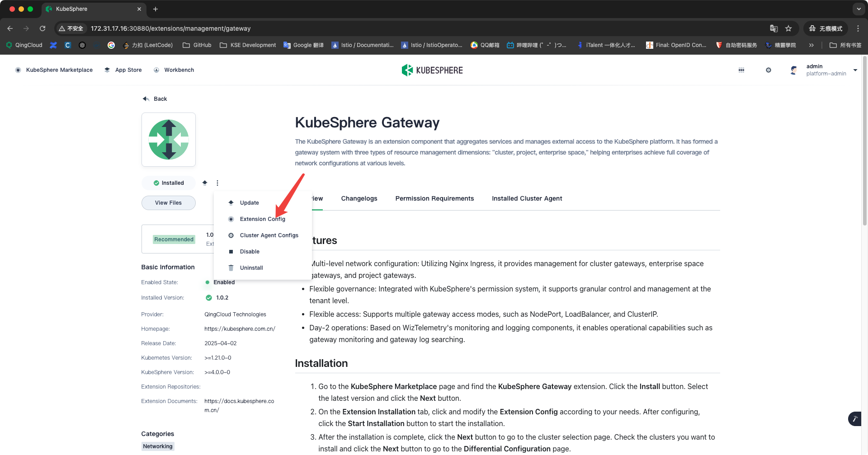Open the LeetCode bookmark
The height and width of the screenshot is (455, 868).
click(148, 45)
